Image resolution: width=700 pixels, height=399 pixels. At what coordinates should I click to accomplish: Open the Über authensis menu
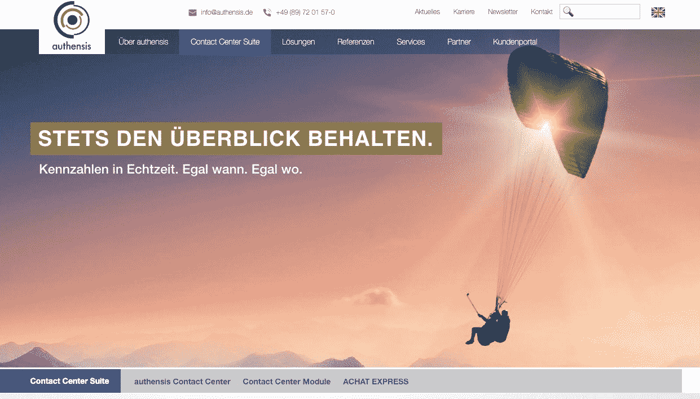pos(143,42)
